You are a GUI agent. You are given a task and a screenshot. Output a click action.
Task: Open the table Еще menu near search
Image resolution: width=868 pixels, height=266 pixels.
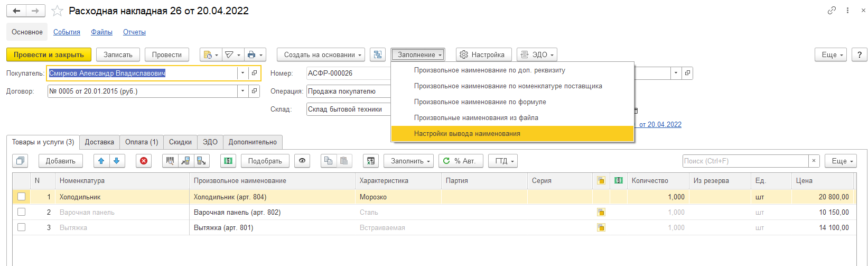tap(841, 161)
